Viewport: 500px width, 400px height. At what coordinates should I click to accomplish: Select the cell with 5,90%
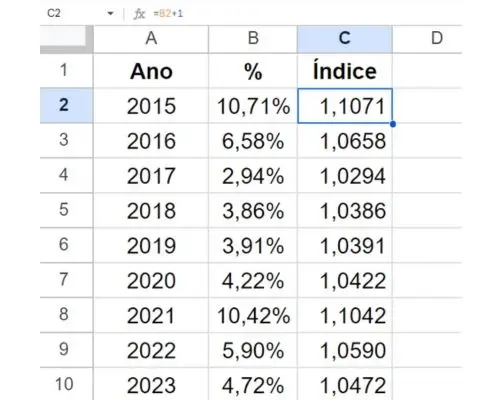[x=253, y=350]
